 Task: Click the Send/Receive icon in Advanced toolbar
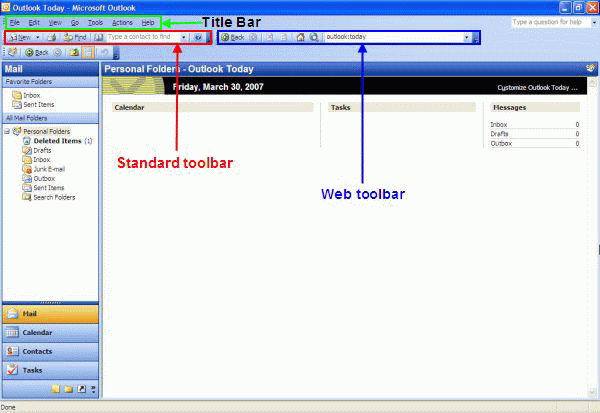[x=13, y=52]
